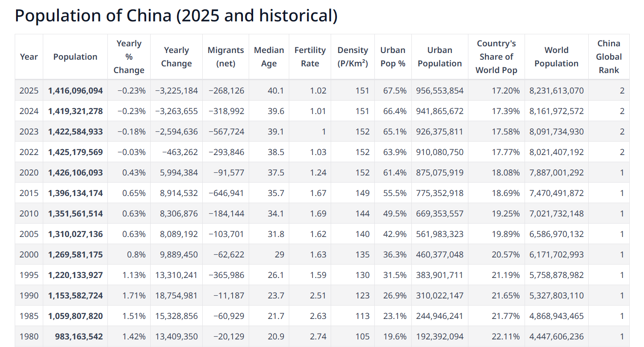Select urban population "460,377,048"
This screenshot has width=644, height=347.
coord(440,255)
